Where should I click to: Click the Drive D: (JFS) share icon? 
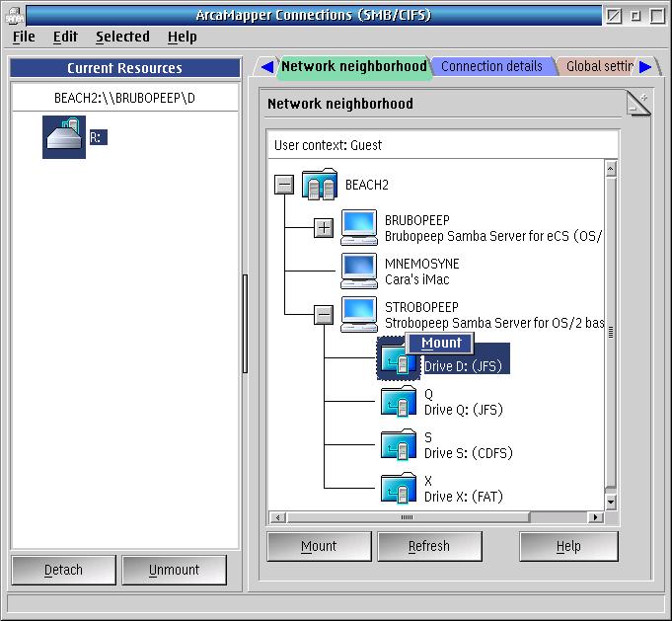[x=399, y=359]
